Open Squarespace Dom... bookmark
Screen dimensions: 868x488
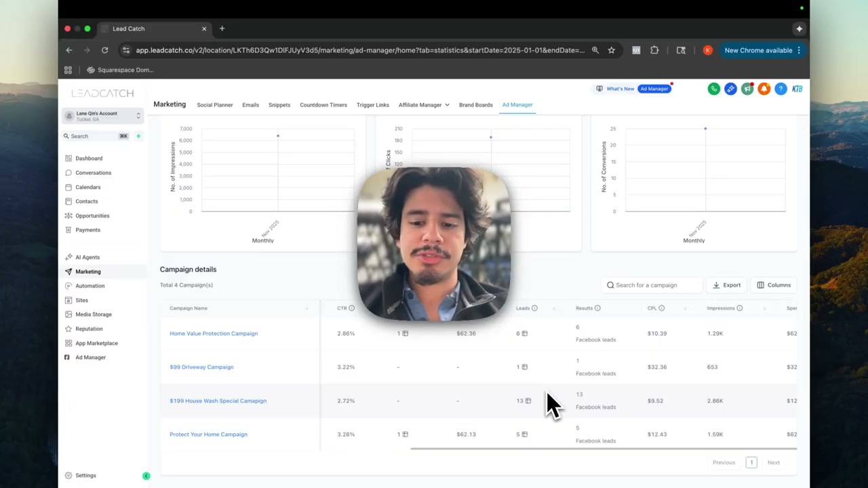coord(120,70)
